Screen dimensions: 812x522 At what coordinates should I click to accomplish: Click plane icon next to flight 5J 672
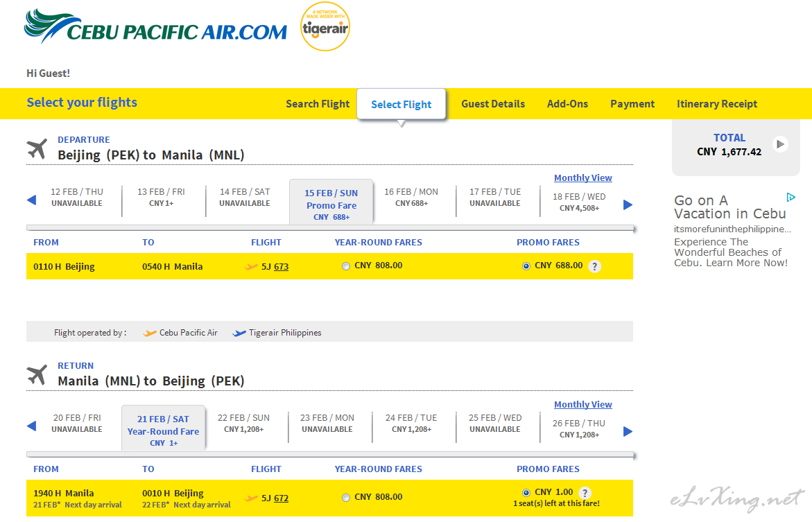click(251, 498)
